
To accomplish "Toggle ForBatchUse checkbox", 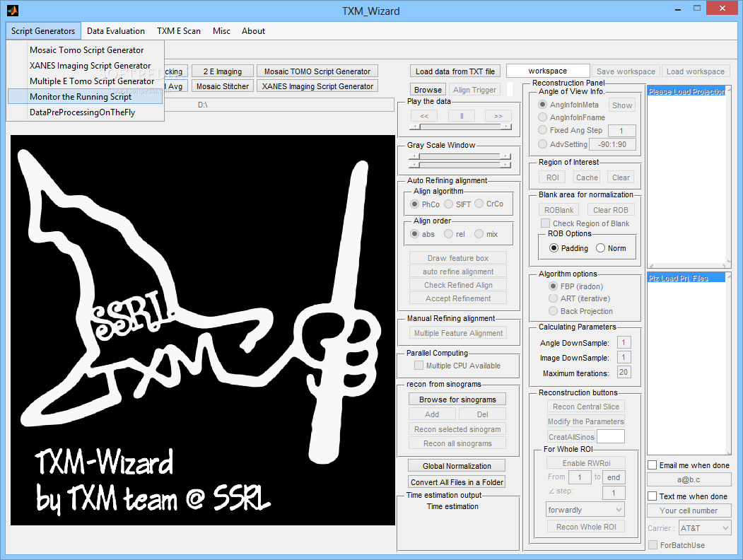I will 653,545.
